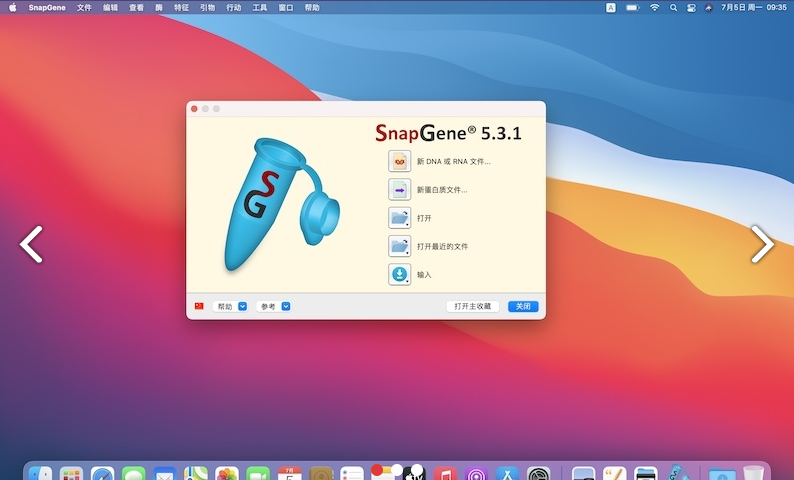Screen dimensions: 794x480
Task: Click the Open (打开) folder icon
Action: pos(400,218)
